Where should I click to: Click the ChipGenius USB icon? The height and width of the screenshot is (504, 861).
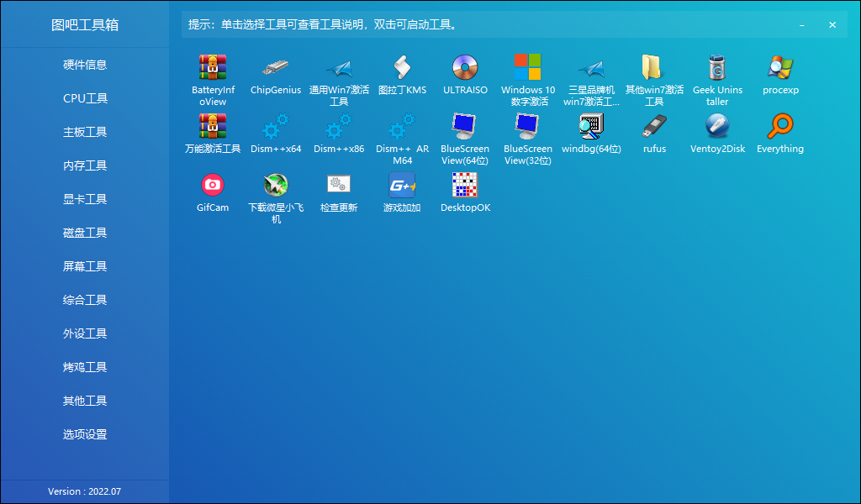pos(276,67)
